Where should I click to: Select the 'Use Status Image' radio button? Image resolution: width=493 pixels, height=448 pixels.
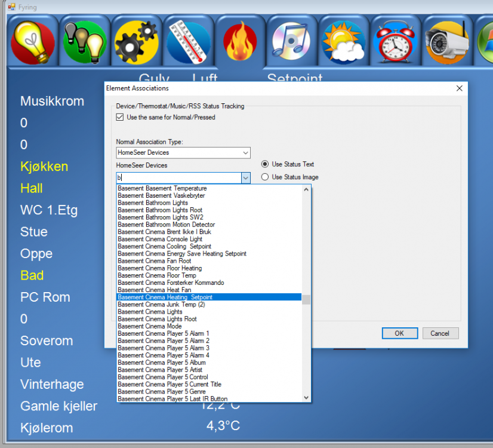pos(265,177)
